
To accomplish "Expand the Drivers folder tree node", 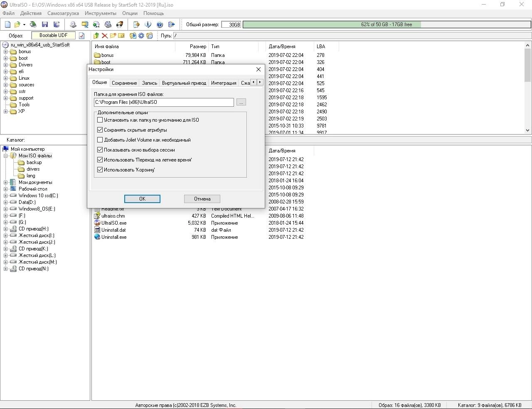I will [x=6, y=65].
